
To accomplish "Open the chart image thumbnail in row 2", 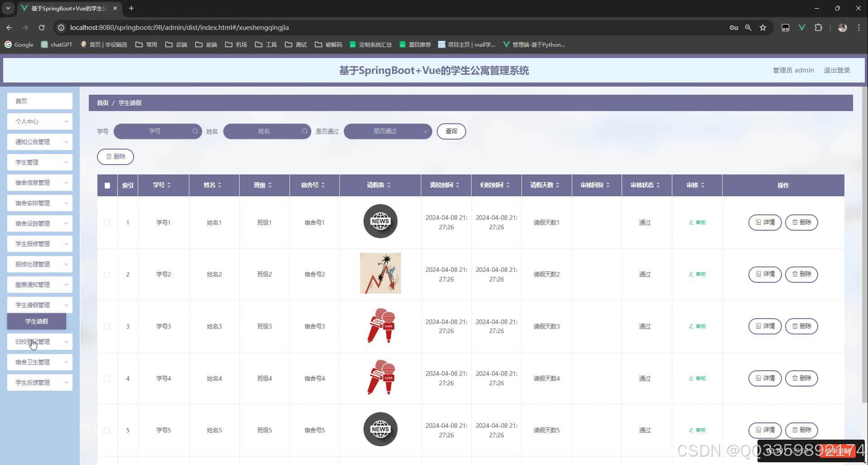I will tap(381, 273).
